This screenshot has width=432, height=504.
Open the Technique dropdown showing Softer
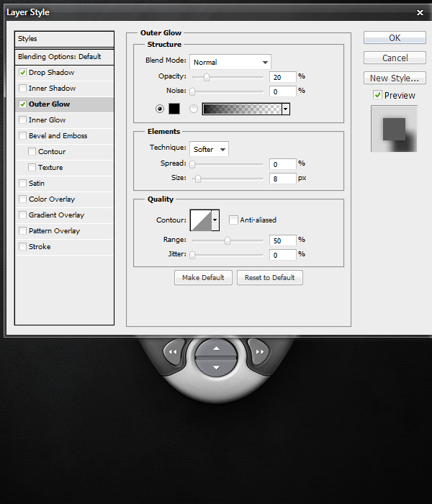tap(209, 149)
